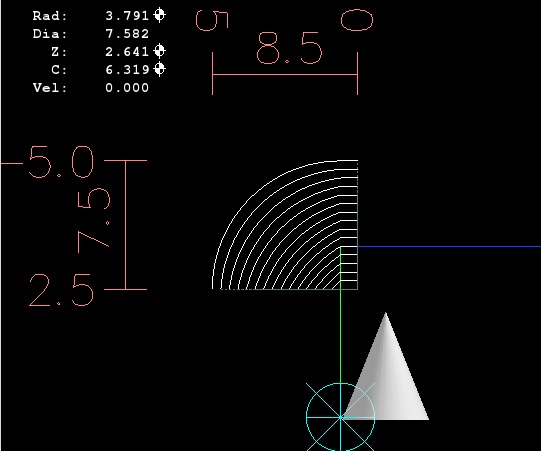Click the C position value 6.319
This screenshot has width=541, height=451.
click(x=127, y=70)
